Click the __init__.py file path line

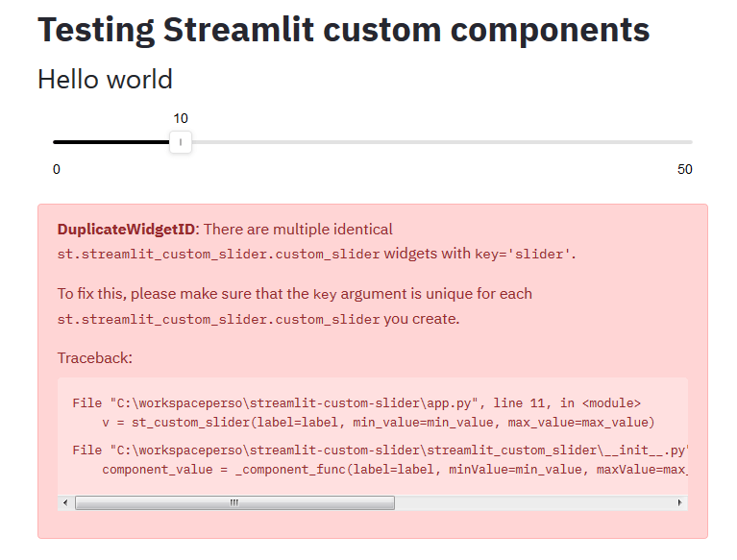click(381, 450)
